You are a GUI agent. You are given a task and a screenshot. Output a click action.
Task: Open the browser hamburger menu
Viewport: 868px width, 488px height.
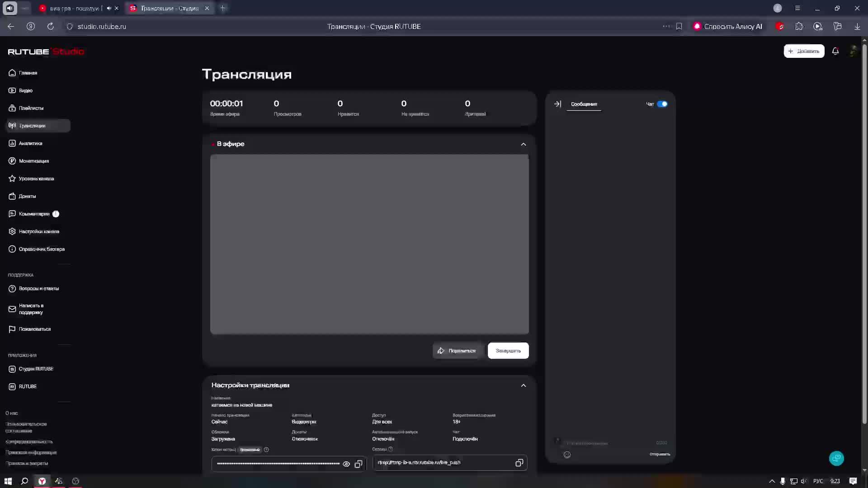[797, 8]
